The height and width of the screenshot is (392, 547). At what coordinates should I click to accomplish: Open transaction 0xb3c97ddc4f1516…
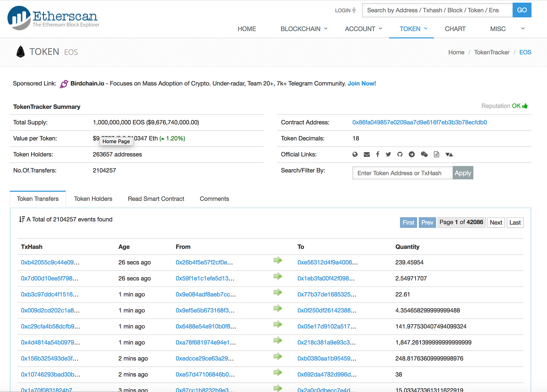click(x=50, y=295)
